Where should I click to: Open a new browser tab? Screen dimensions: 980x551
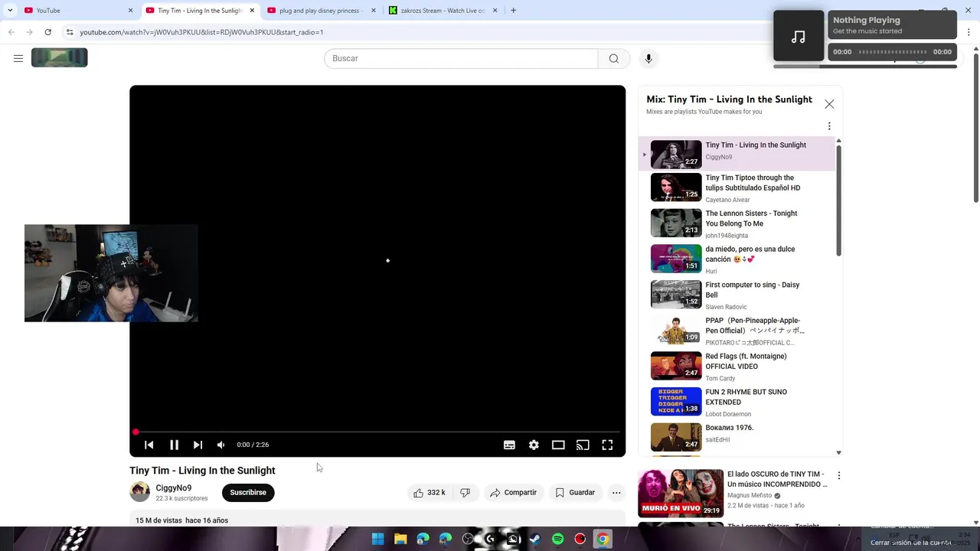pyautogui.click(x=513, y=11)
